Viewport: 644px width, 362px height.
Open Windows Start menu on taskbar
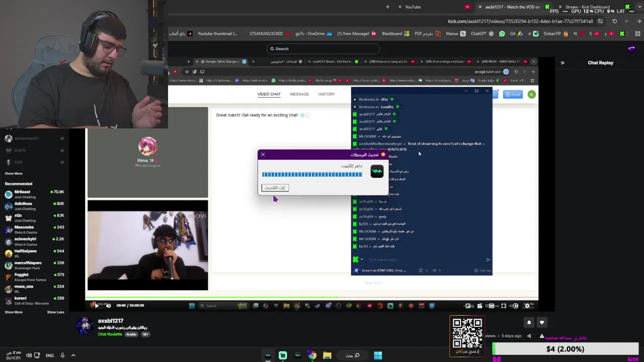click(378, 355)
